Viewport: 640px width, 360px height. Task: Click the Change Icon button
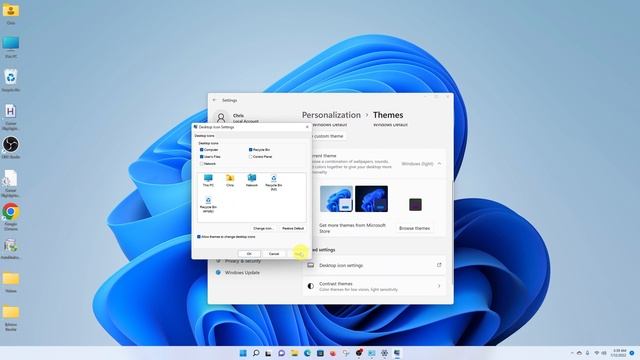(x=263, y=229)
